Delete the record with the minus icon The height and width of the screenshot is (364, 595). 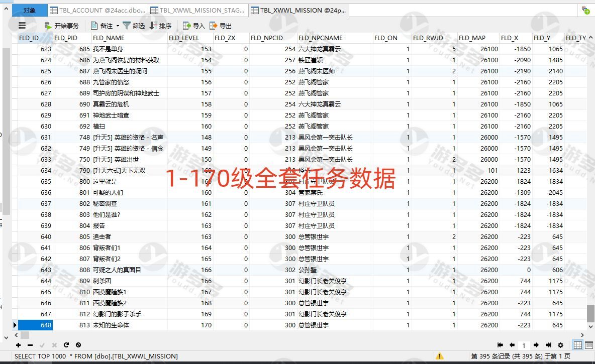30,345
